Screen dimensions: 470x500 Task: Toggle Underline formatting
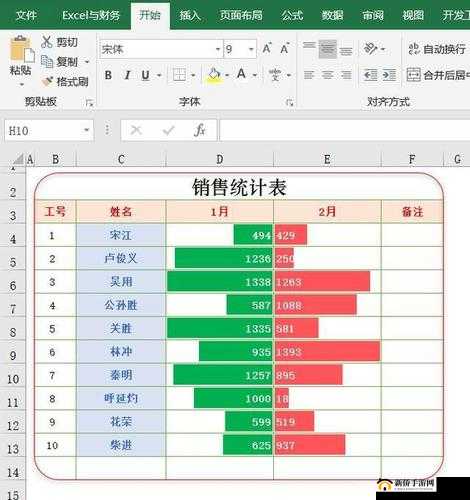(145, 75)
